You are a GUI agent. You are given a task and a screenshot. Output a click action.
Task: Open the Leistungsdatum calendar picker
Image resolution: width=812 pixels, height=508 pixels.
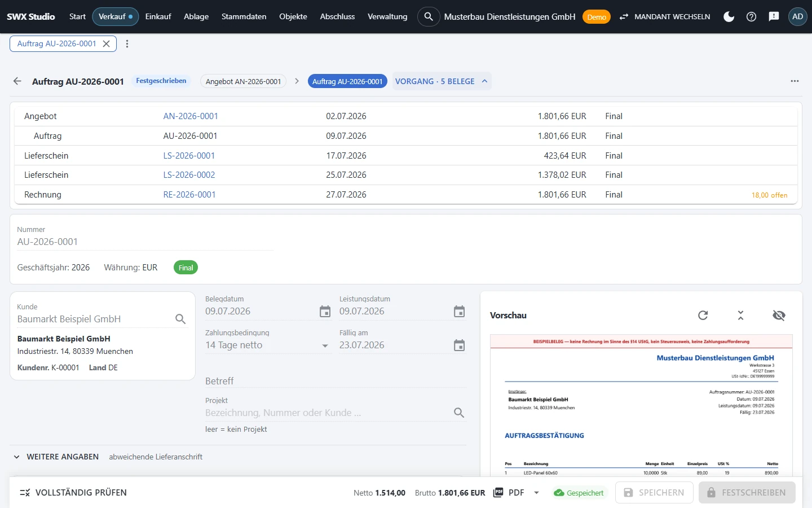click(x=459, y=312)
